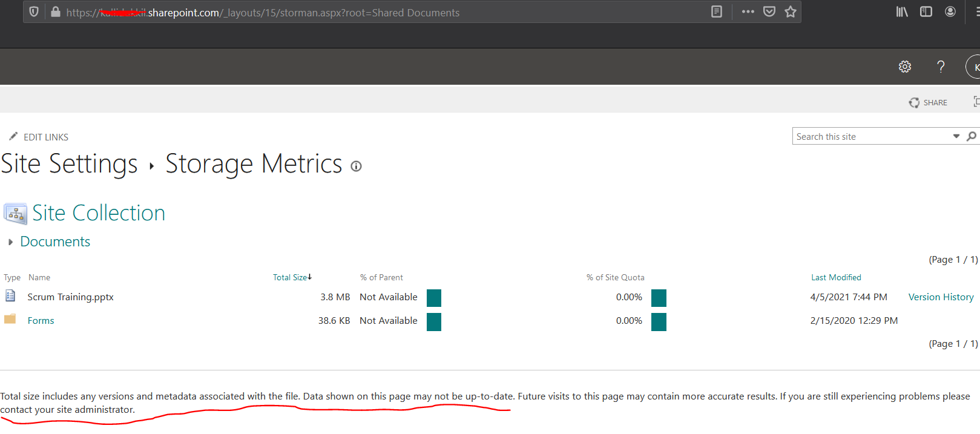Click the Site Collection icon
Image resolution: width=980 pixels, height=434 pixels.
coord(16,214)
